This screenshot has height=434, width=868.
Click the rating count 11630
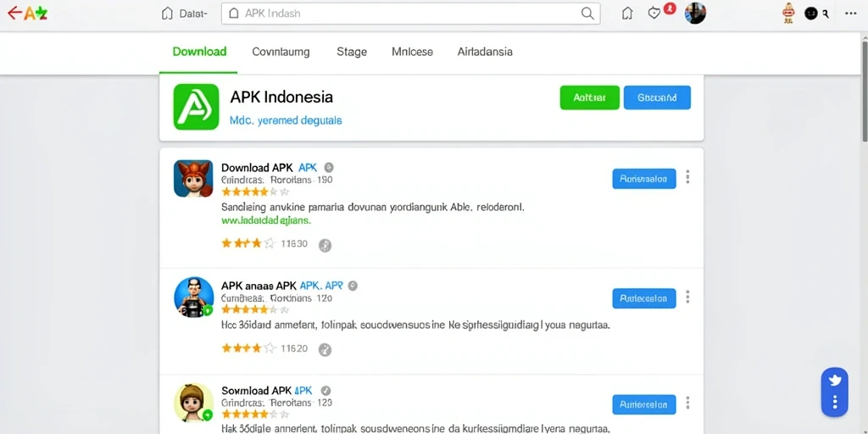tap(294, 243)
